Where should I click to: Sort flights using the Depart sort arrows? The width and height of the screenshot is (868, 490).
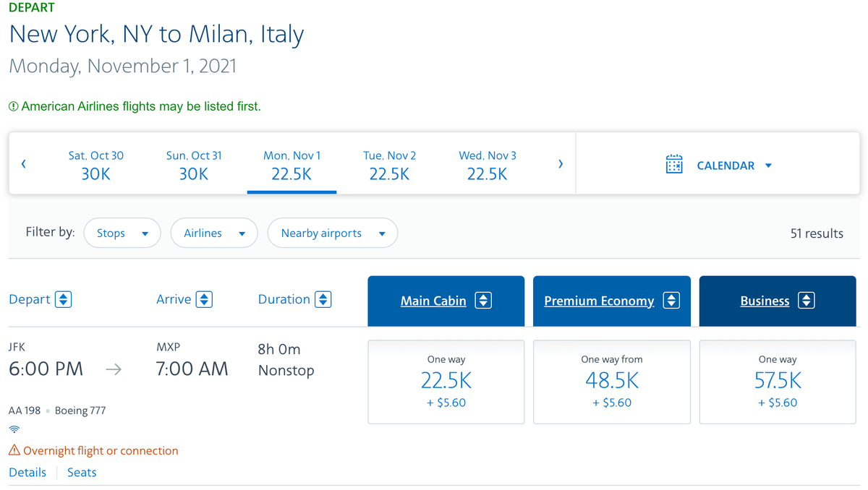(x=64, y=298)
